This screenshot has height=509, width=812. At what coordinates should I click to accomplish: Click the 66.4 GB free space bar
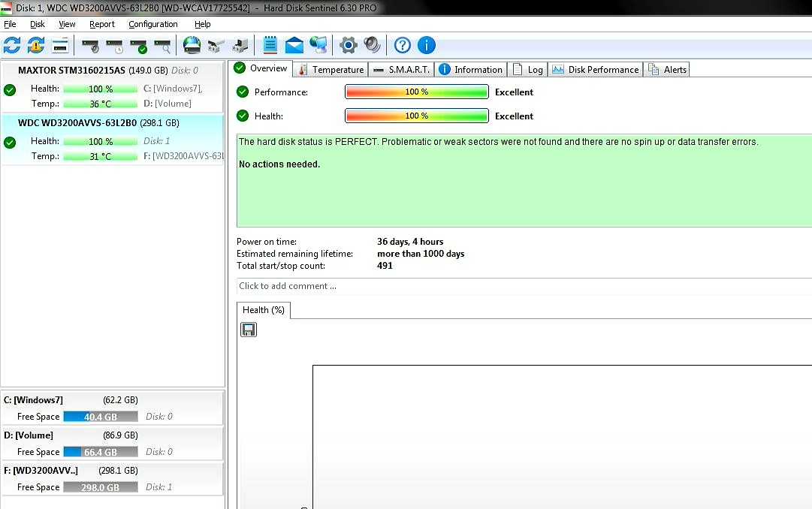coord(101,451)
